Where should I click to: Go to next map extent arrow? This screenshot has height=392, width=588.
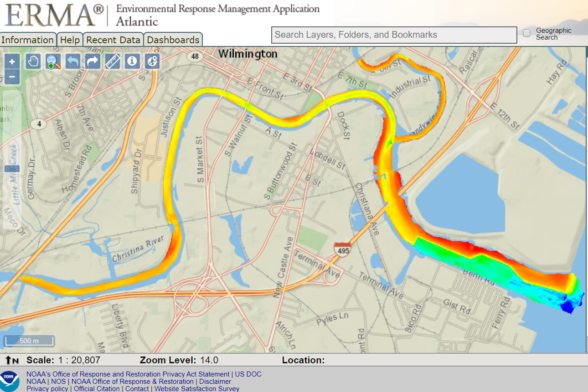tap(93, 61)
